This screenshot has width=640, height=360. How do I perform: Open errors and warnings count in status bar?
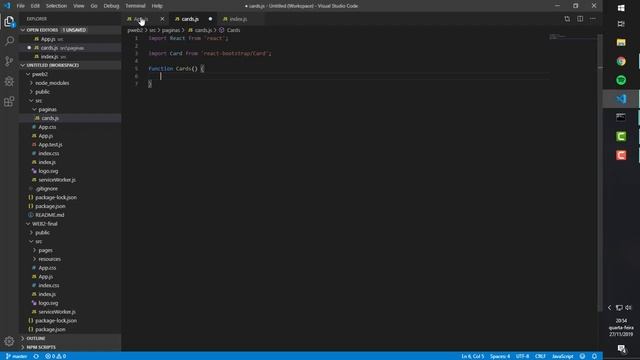56,356
